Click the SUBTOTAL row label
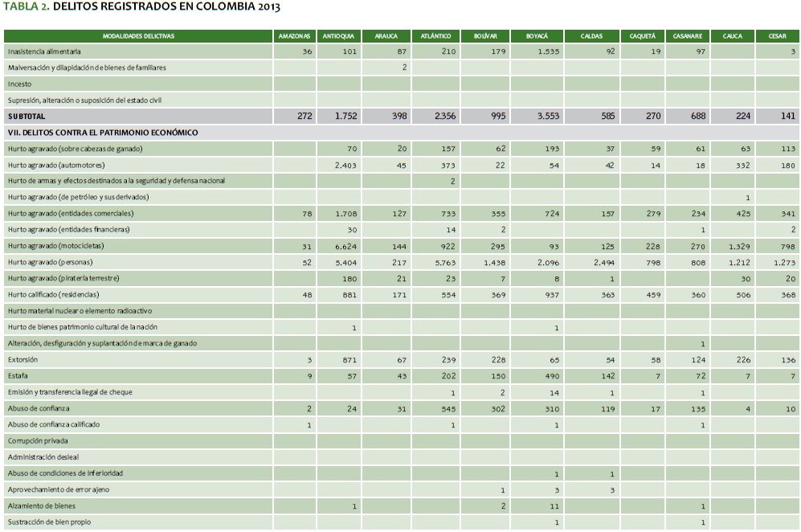801x532 pixels. point(27,116)
